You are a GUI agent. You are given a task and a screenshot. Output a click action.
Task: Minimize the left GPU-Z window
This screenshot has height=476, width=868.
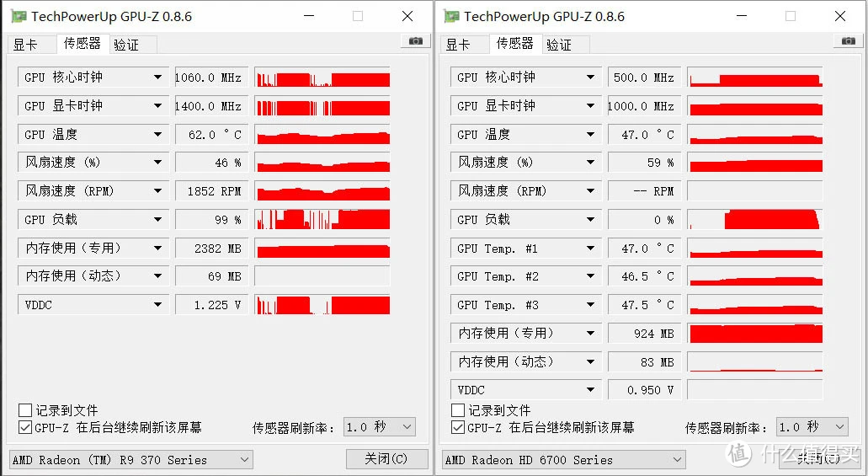click(x=310, y=16)
